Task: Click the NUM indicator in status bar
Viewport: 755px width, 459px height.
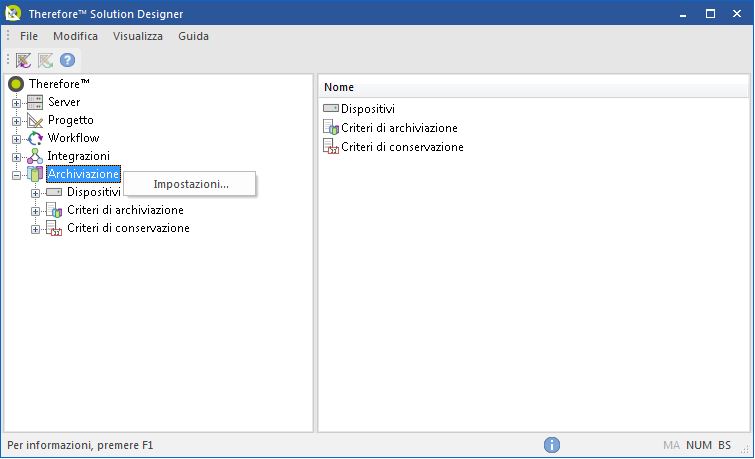Action: point(699,445)
